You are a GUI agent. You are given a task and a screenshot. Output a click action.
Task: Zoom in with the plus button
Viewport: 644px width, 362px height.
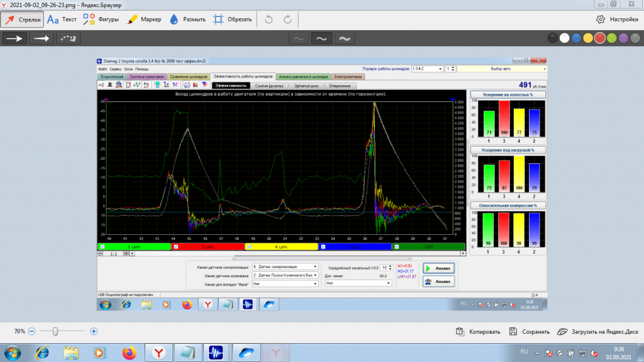[94, 331]
